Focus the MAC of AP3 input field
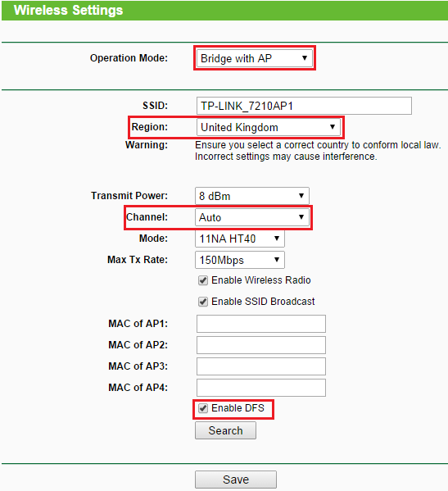 pos(261,366)
